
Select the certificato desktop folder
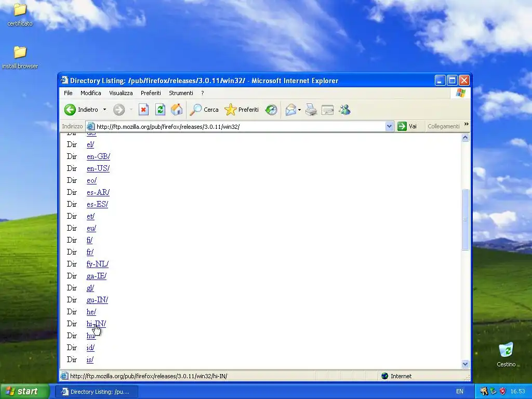(x=20, y=15)
